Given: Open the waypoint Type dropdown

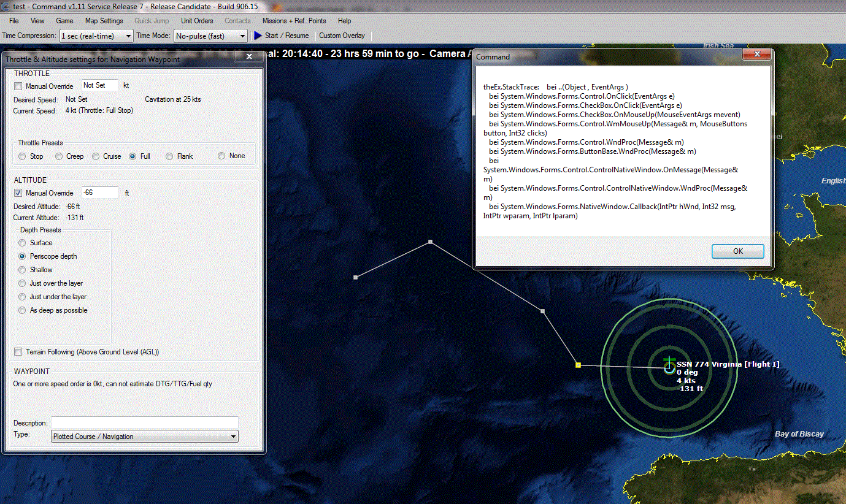Looking at the screenshot, I should point(145,437).
